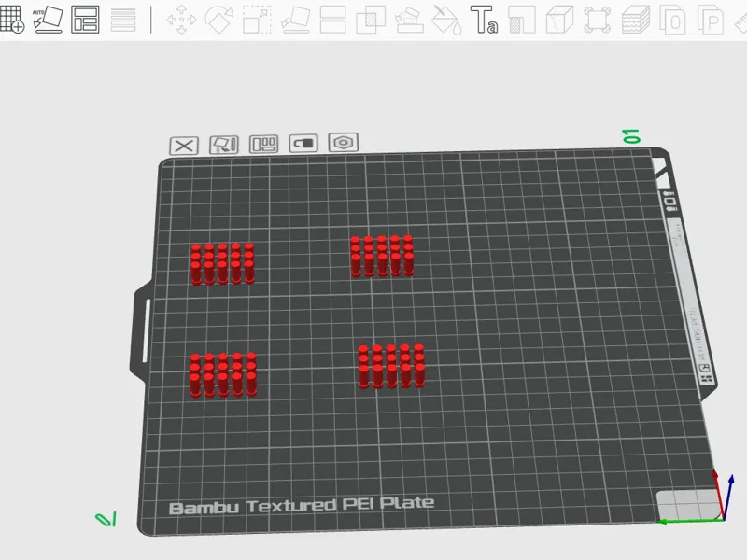Select the Rotate tool

(219, 19)
